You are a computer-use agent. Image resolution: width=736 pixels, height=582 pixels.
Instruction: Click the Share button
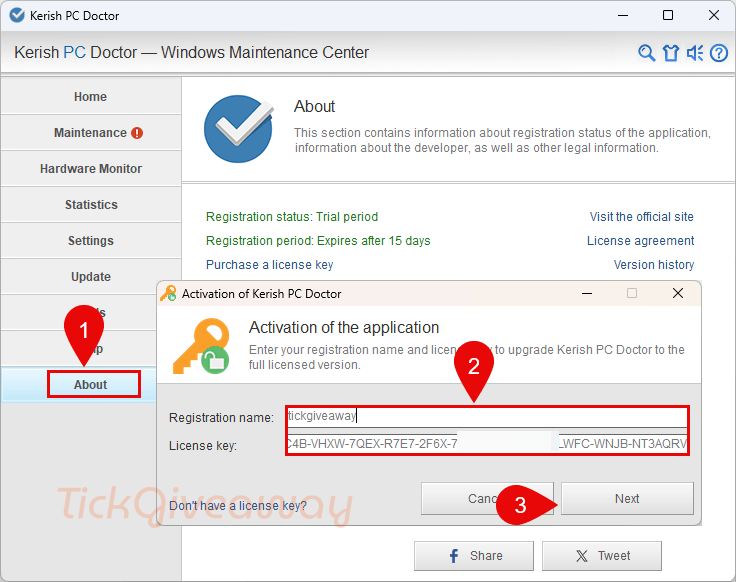[x=474, y=556]
